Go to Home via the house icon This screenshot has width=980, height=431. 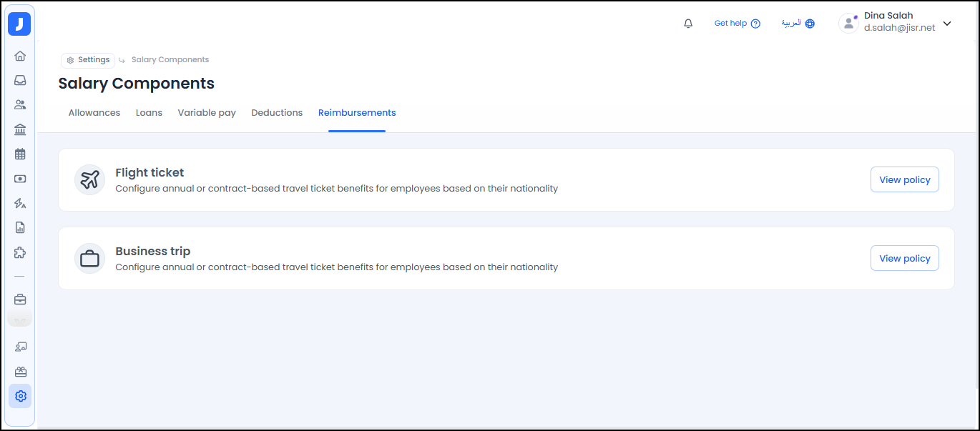(x=20, y=56)
